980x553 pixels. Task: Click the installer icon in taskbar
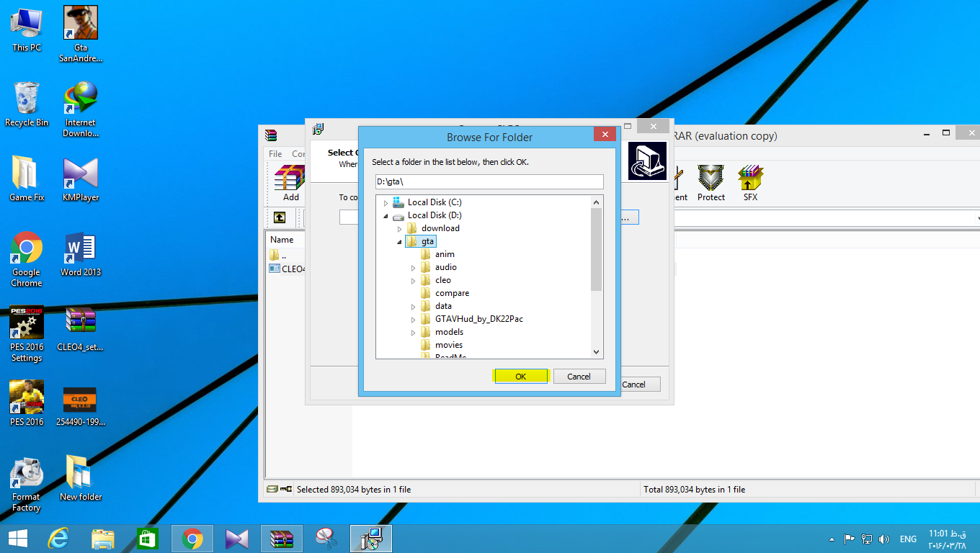(x=371, y=538)
